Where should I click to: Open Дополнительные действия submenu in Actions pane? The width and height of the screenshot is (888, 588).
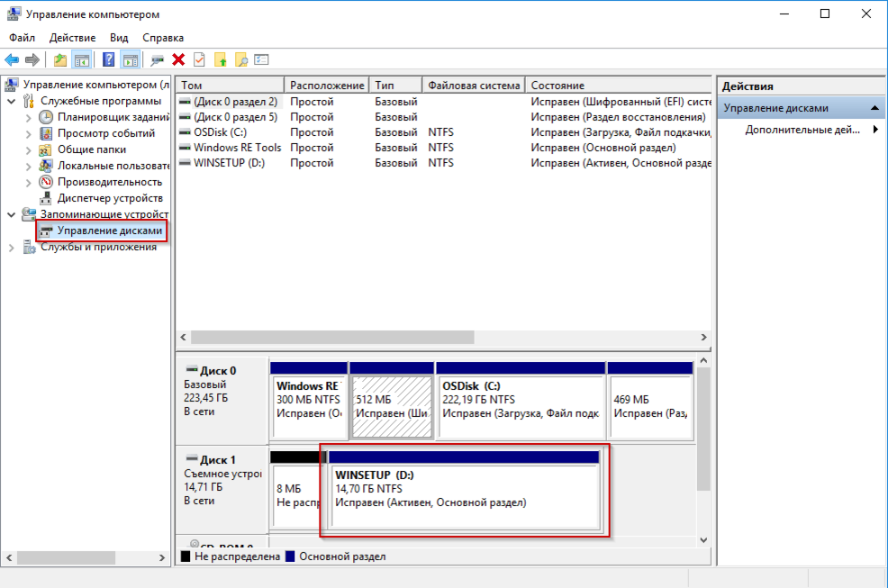pos(802,130)
